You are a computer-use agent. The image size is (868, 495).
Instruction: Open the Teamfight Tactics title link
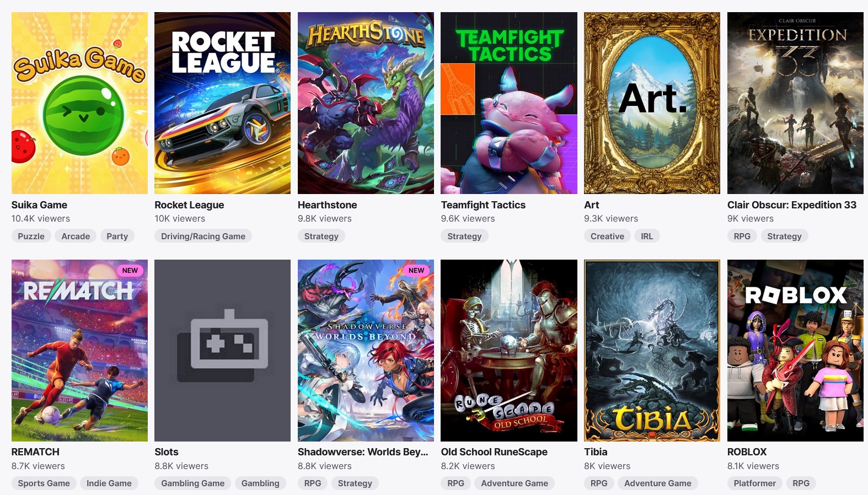point(483,205)
